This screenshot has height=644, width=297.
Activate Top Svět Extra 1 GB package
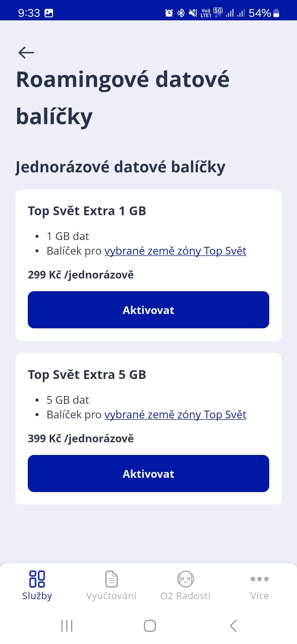click(148, 310)
